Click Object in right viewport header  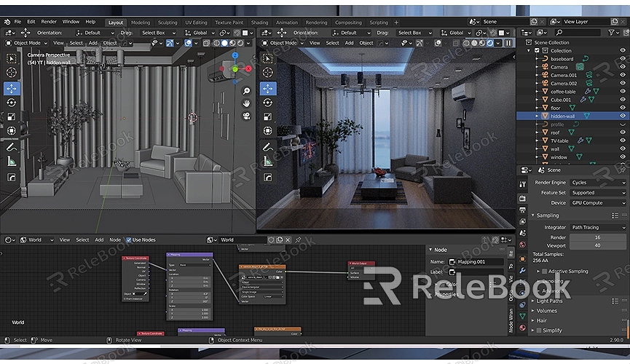tap(366, 43)
